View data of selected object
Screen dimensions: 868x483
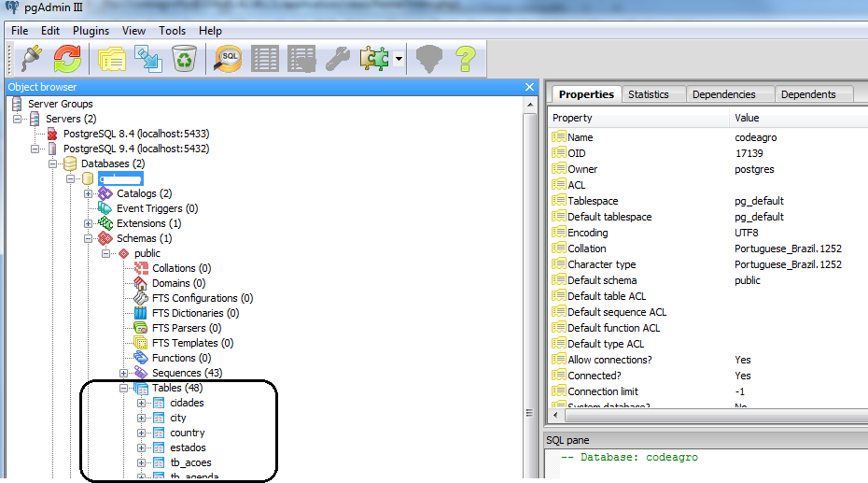(x=265, y=59)
